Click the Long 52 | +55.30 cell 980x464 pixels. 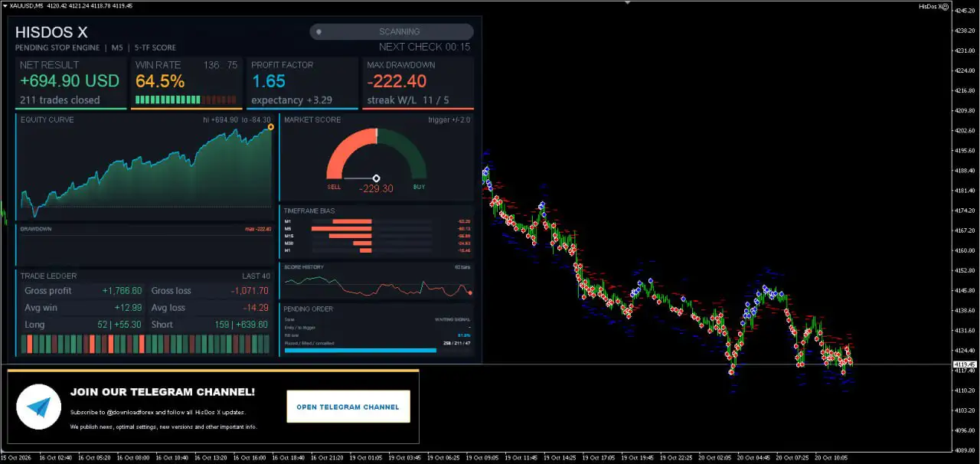(83, 325)
